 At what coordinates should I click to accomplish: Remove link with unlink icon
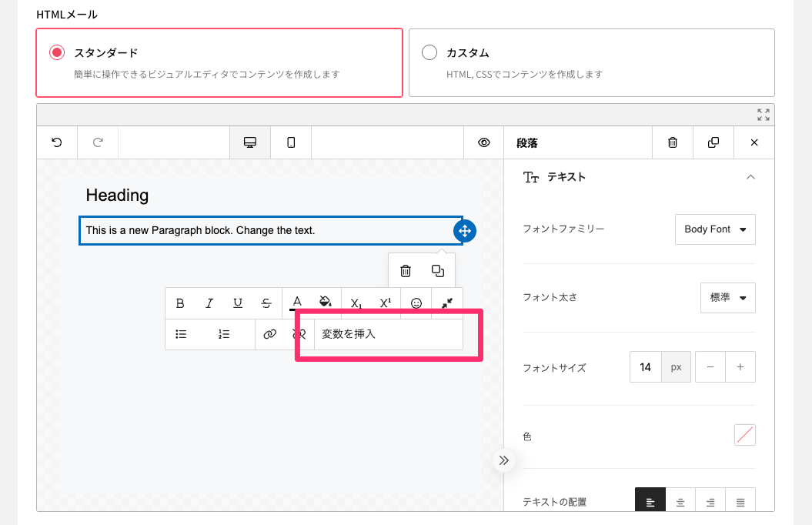299,334
